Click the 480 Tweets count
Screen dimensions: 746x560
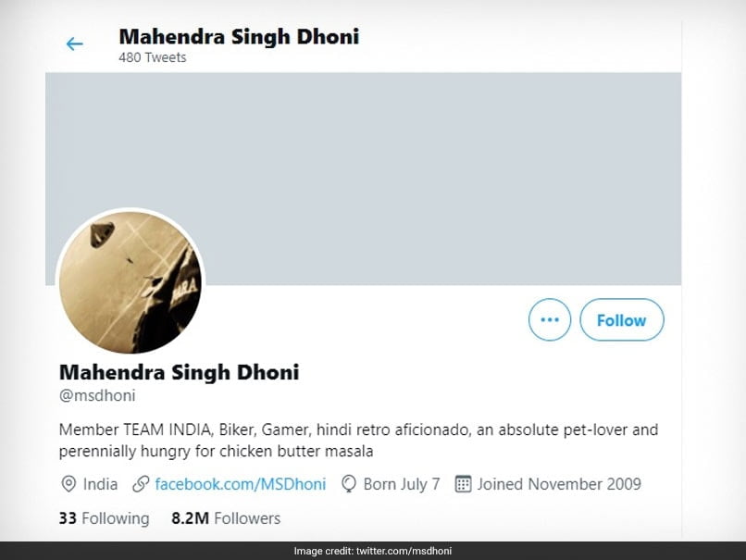coord(152,57)
